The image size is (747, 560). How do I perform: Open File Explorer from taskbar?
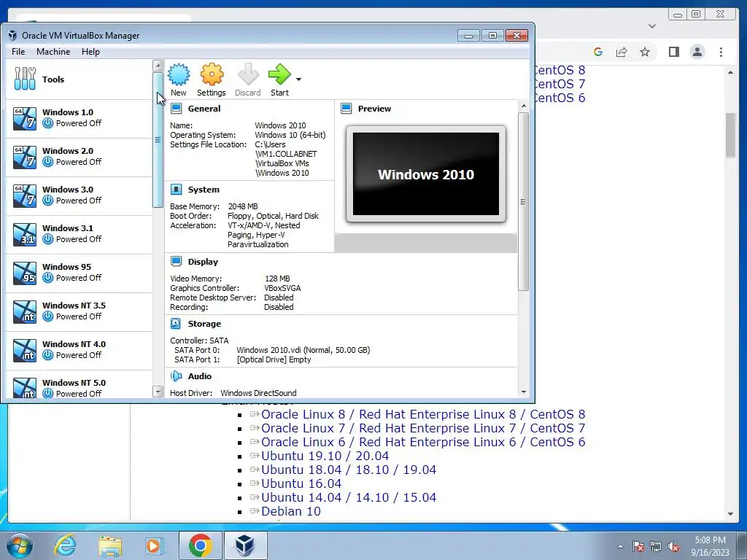coord(110,545)
